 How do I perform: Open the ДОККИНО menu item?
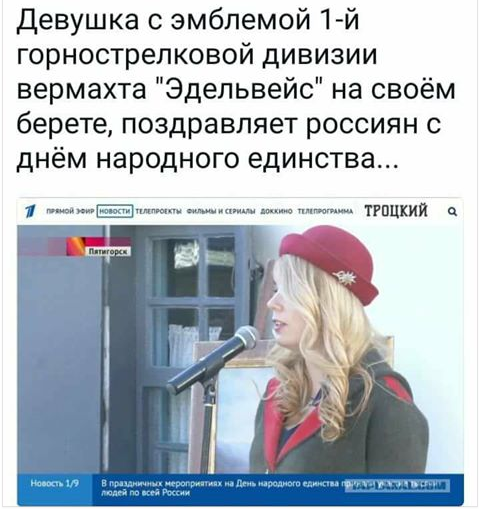click(276, 211)
